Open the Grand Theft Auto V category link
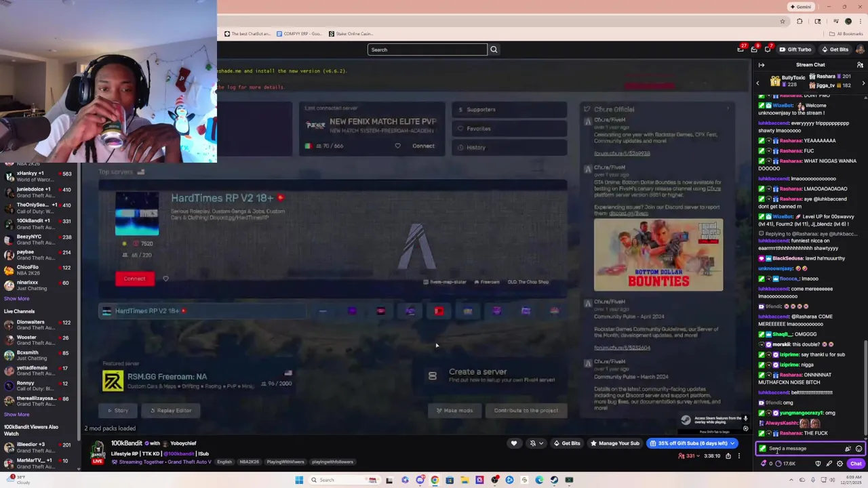Viewport: 868px width, 488px height. (x=189, y=462)
